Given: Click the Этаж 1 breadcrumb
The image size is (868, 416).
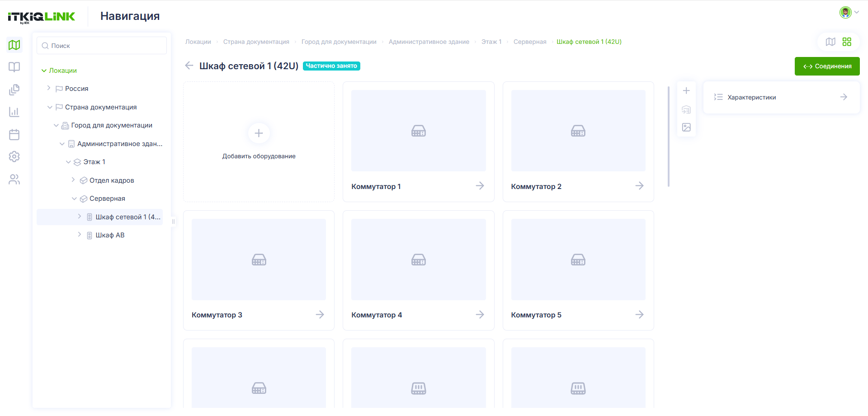Looking at the screenshot, I should [491, 42].
